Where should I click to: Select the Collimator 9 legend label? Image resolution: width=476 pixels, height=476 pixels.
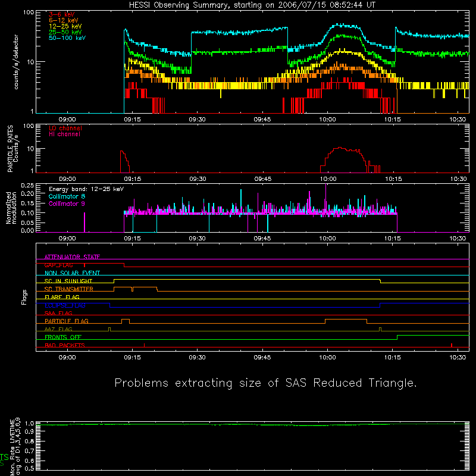click(67, 203)
